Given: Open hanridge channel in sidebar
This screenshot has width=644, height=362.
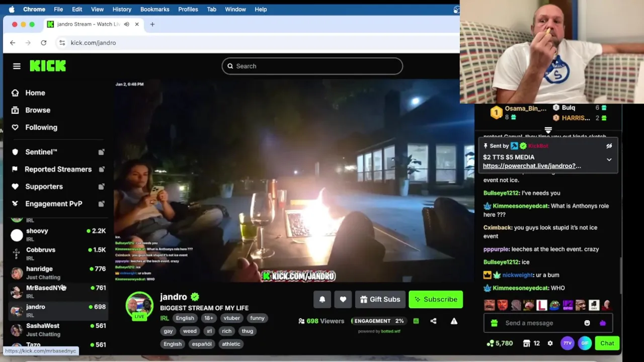Looking at the screenshot, I should pyautogui.click(x=58, y=273).
